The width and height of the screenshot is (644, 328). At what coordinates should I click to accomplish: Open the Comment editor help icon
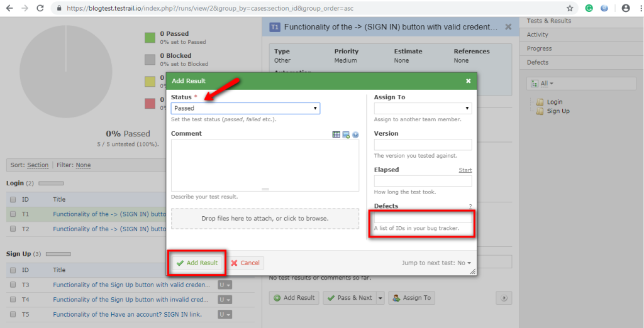click(355, 134)
